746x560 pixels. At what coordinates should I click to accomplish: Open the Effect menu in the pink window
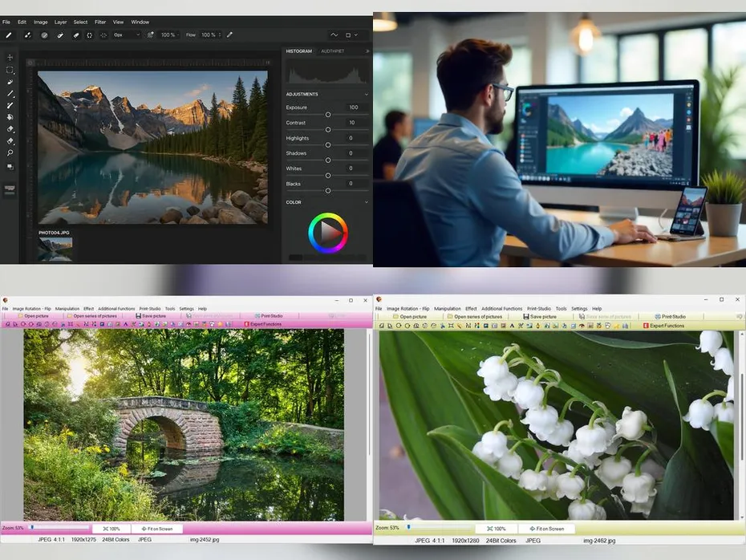click(88, 308)
